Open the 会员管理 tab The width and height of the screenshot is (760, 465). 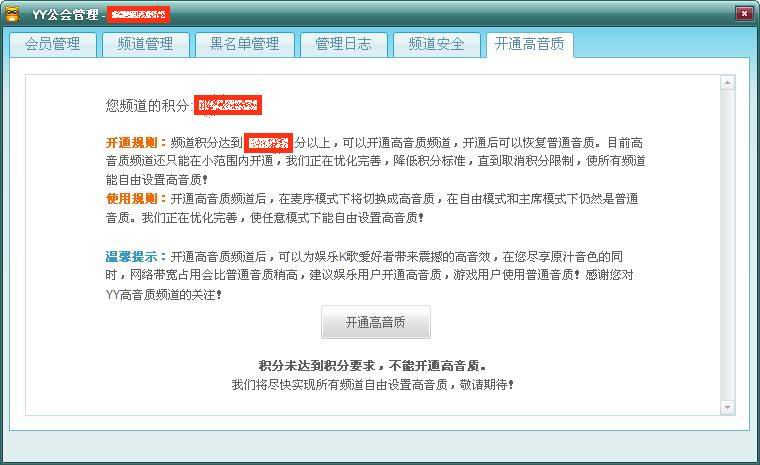click(53, 45)
